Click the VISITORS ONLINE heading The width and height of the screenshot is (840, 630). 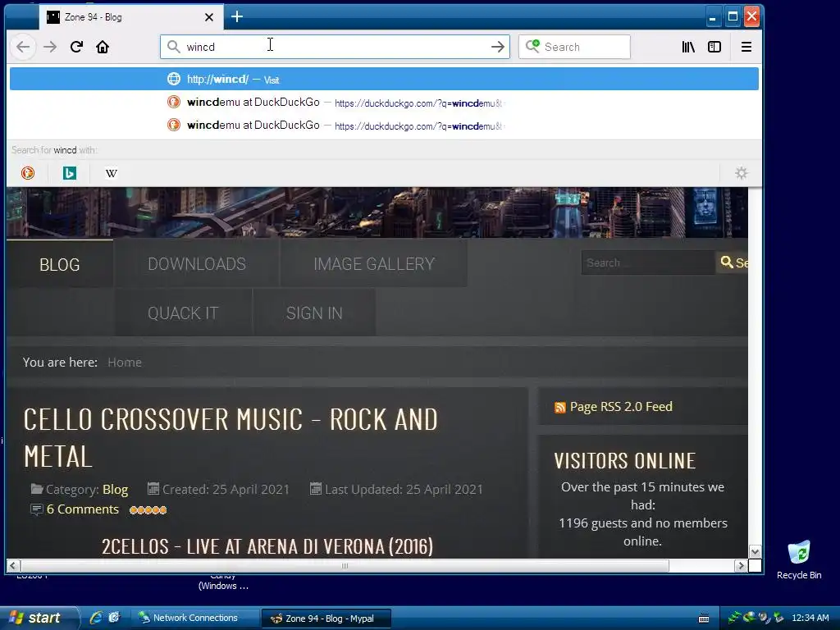pos(624,461)
